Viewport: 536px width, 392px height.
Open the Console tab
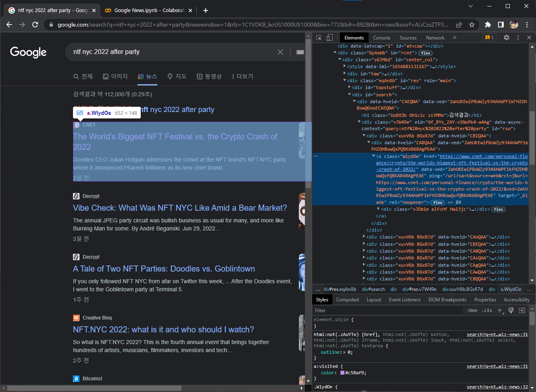coord(382,37)
